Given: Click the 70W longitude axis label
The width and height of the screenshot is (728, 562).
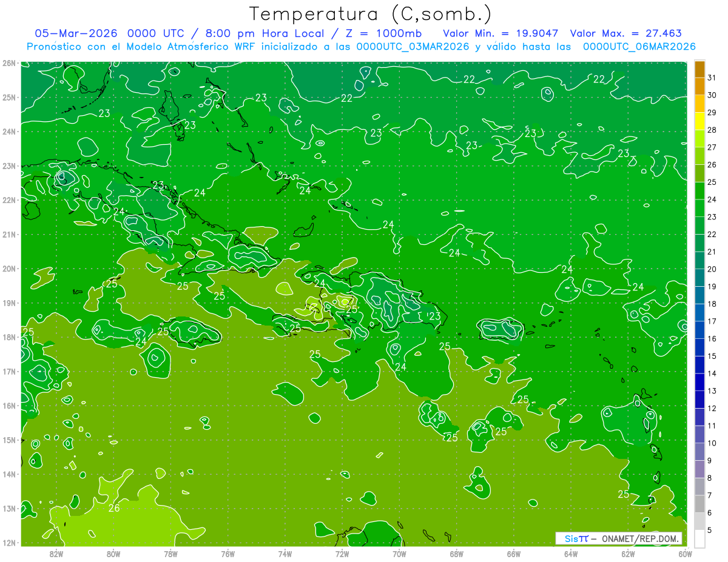Looking at the screenshot, I should [399, 554].
